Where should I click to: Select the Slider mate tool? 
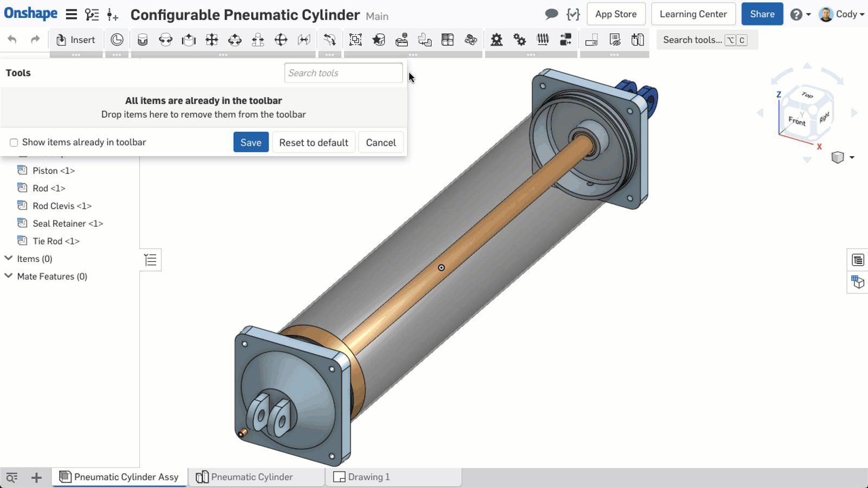(189, 40)
